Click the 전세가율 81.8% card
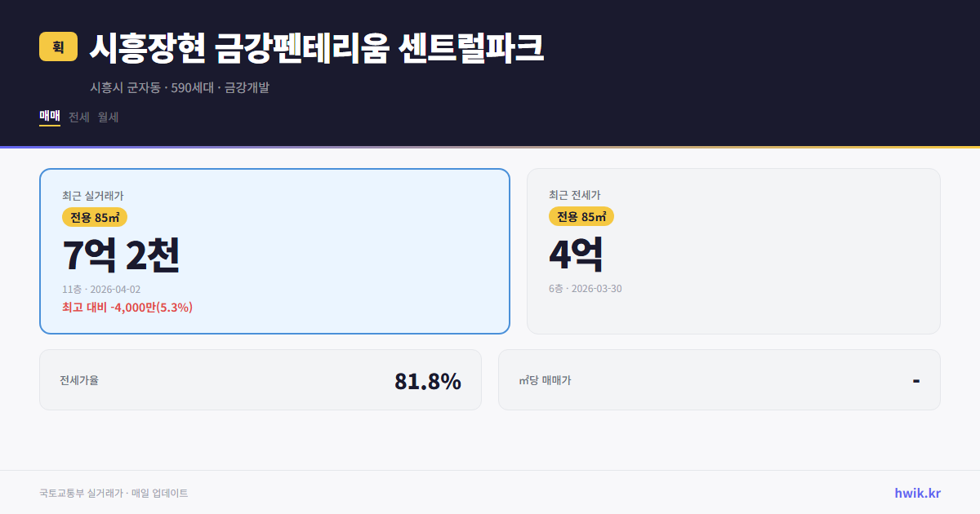The height and width of the screenshot is (514, 980). pos(261,379)
